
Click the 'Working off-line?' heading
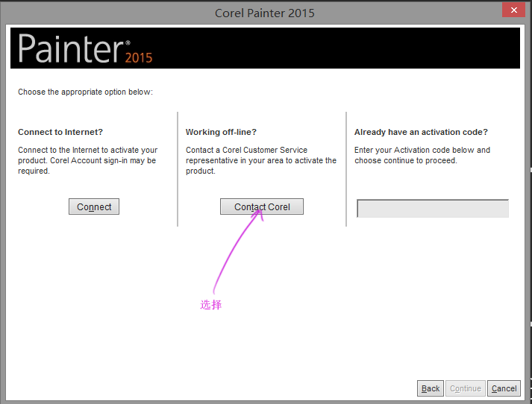[221, 132]
